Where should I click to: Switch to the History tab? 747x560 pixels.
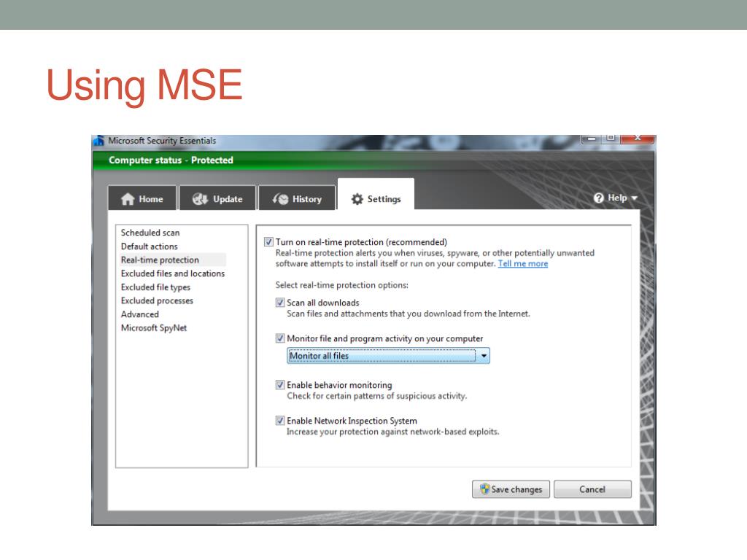[x=297, y=198]
